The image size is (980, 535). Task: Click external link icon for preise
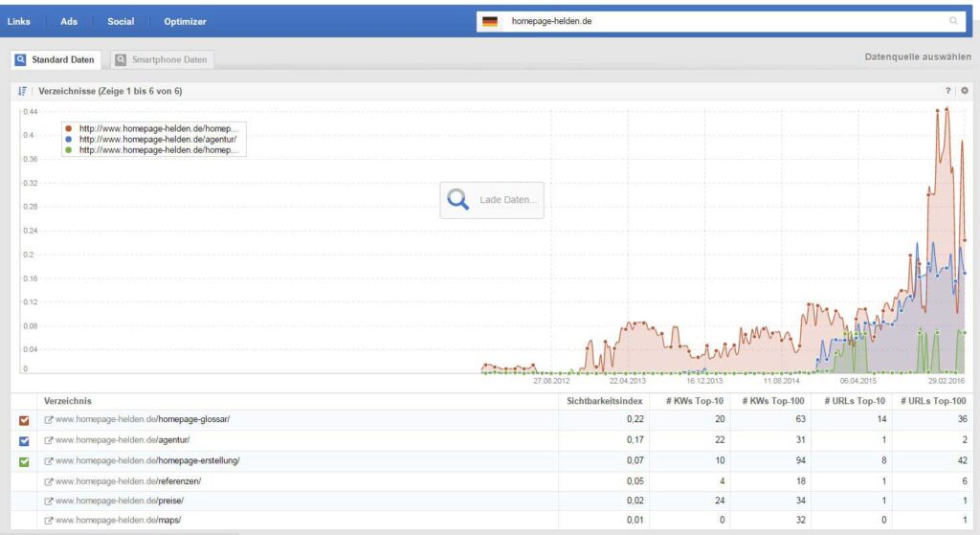(48, 502)
